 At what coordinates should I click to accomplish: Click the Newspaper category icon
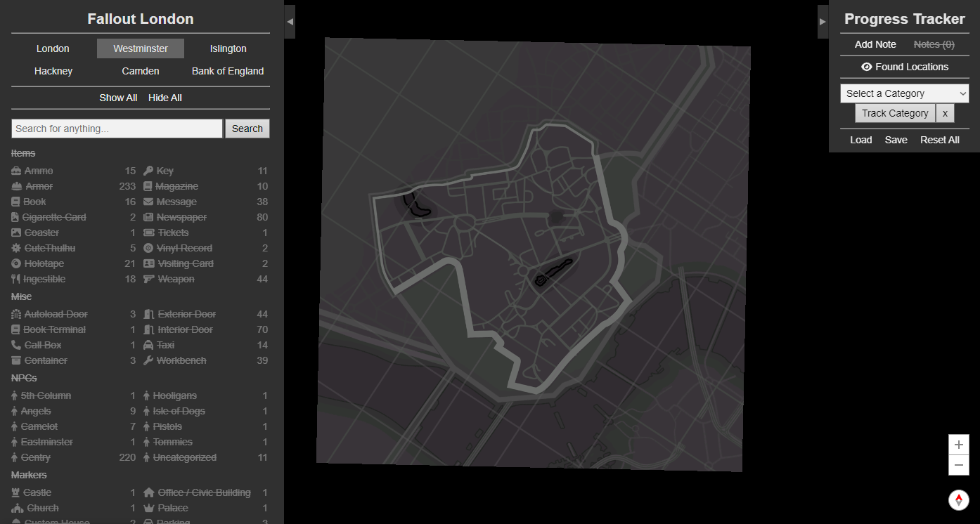[x=148, y=217]
